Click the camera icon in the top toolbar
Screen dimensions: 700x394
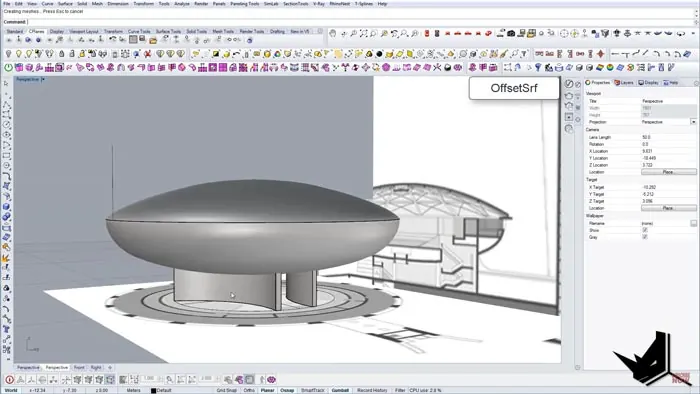(x=511, y=33)
